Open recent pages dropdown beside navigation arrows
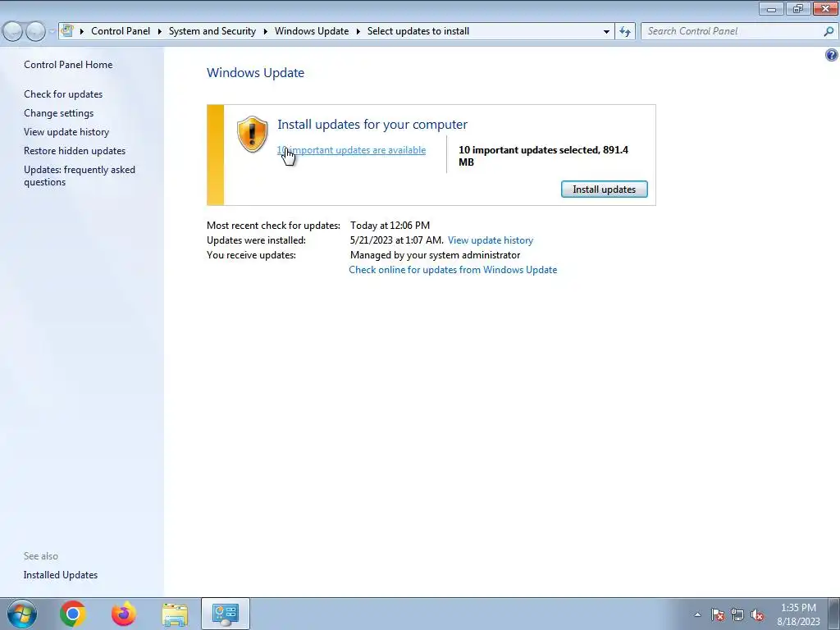The width and height of the screenshot is (840, 630). click(x=52, y=32)
